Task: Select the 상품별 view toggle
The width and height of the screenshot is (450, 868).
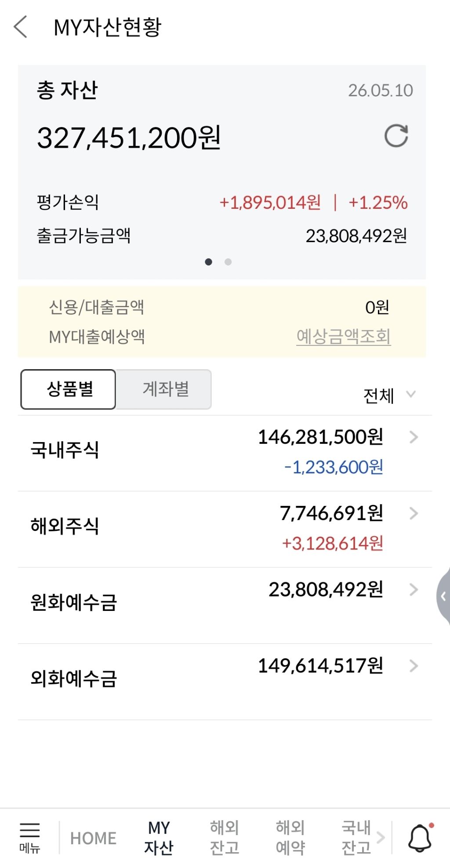Action: pyautogui.click(x=68, y=389)
